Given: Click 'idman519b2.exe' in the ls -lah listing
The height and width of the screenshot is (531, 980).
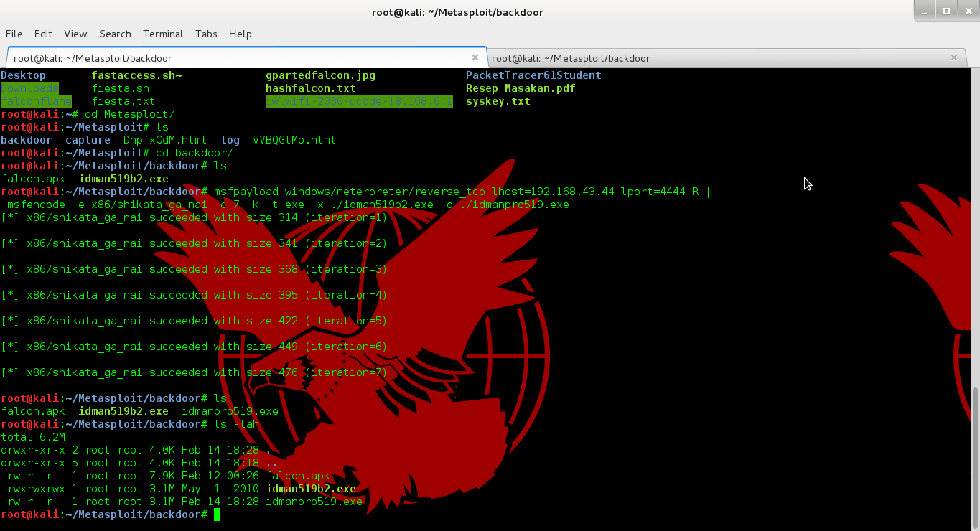Looking at the screenshot, I should pos(311,489).
